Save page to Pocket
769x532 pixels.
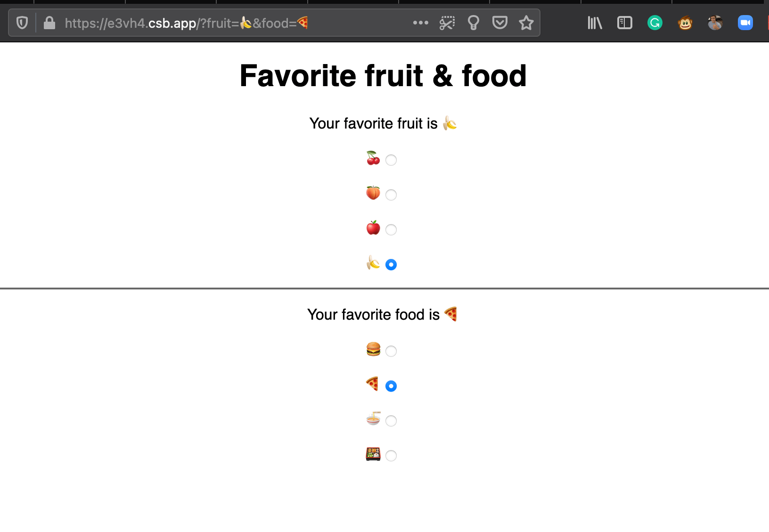point(500,23)
